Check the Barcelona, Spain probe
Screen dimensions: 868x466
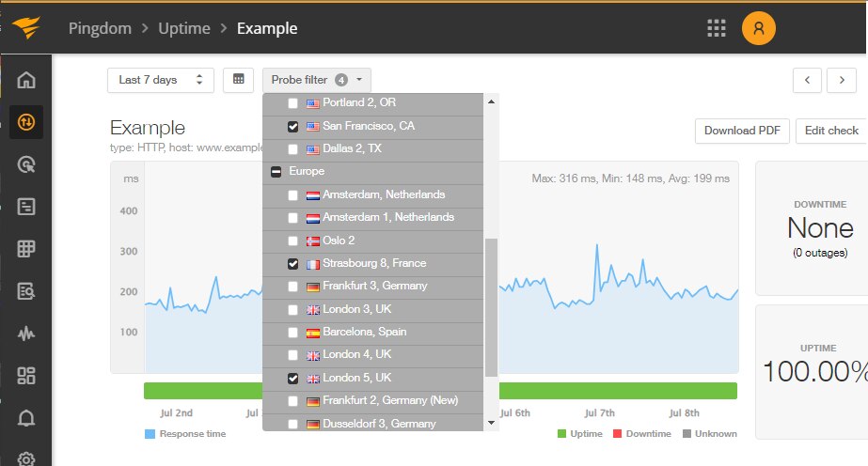pyautogui.click(x=292, y=333)
